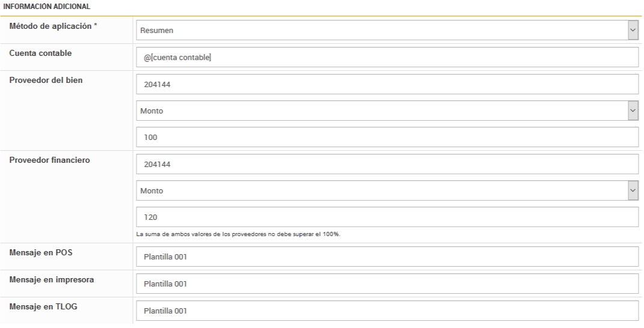Click the Proveedor financiero label

coord(49,160)
